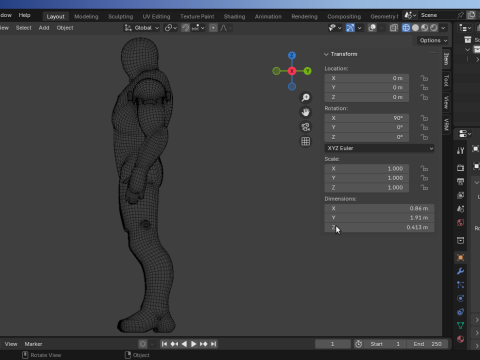
Task: Switch to the UV Editing workspace tab
Action: 156,16
